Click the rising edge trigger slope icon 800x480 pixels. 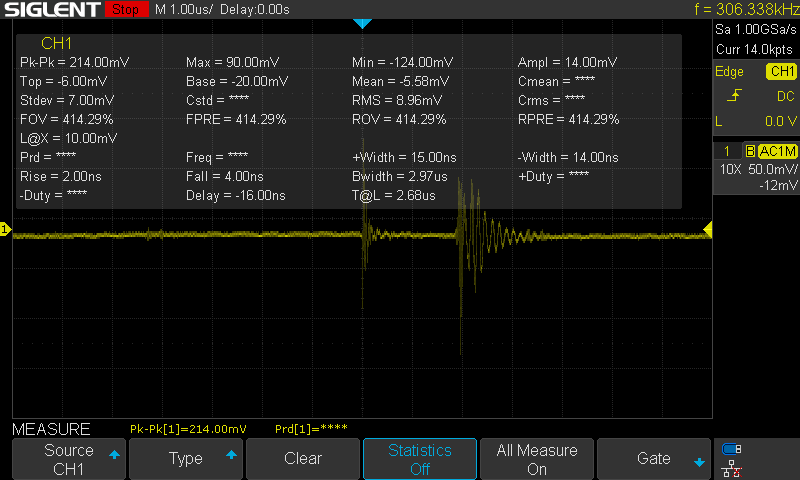tap(734, 96)
